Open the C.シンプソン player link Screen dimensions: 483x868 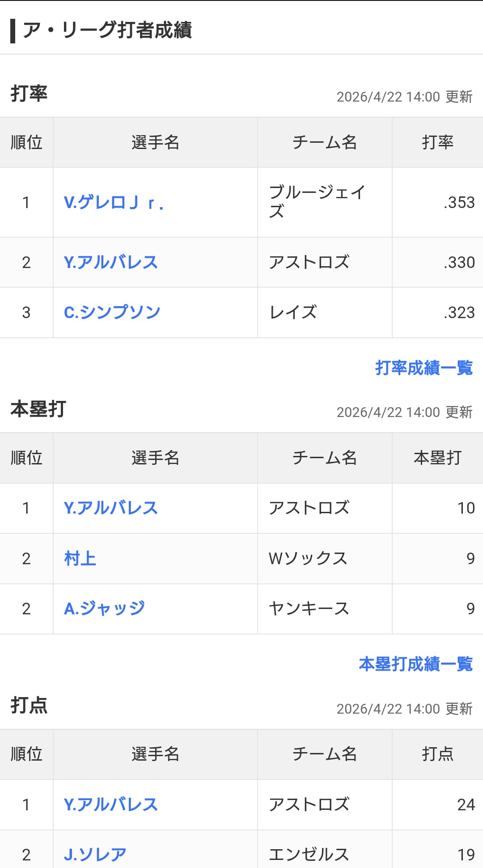[x=112, y=312]
